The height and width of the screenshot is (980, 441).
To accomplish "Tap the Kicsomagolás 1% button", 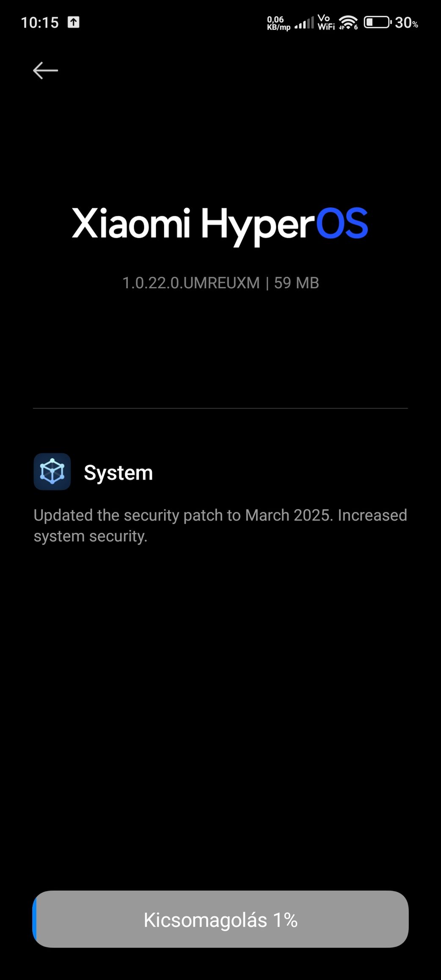I will pos(220,919).
